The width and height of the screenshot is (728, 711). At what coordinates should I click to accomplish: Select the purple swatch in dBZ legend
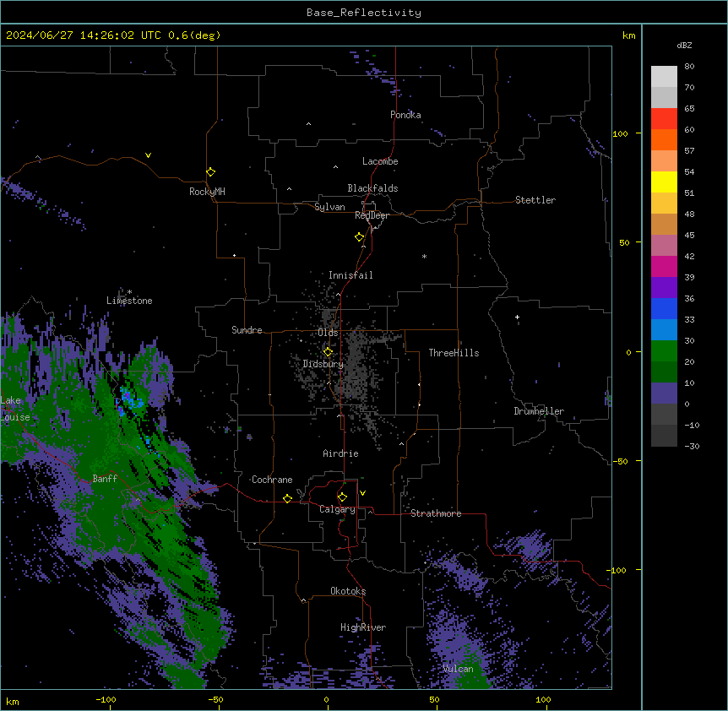664,288
